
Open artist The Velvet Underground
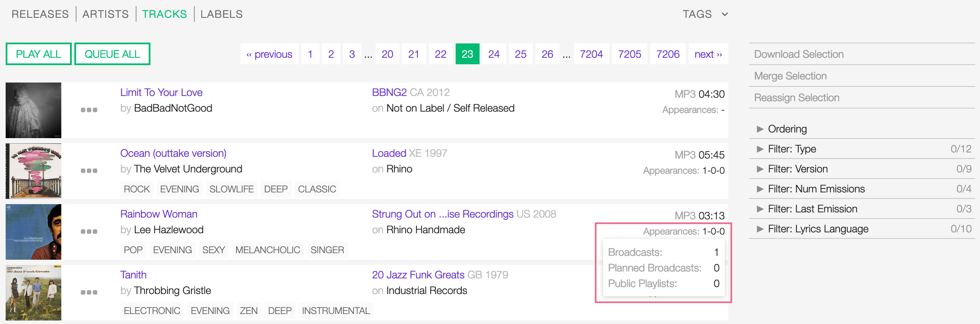(x=188, y=169)
